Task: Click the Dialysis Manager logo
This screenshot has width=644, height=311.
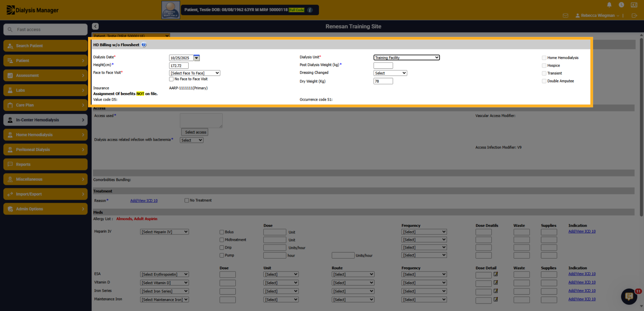Action: (32, 10)
